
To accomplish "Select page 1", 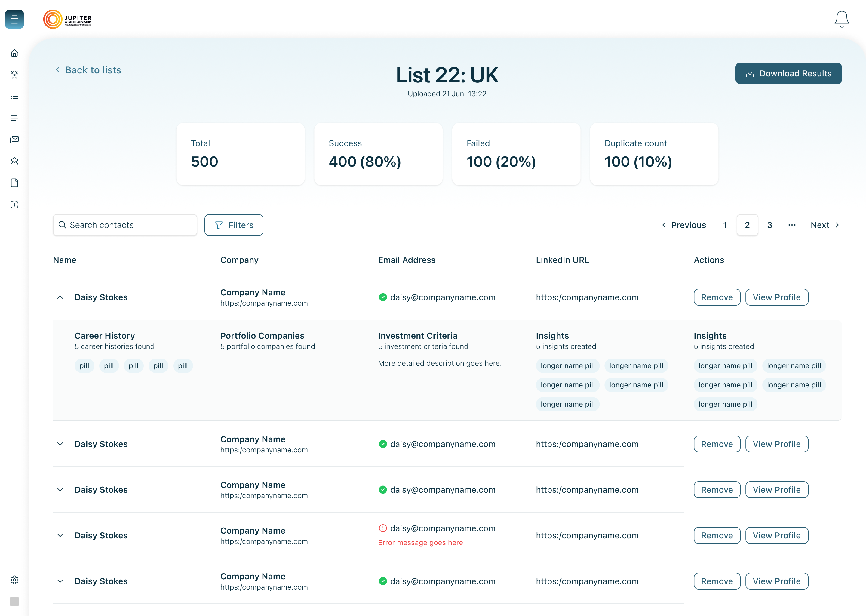I will tap(725, 225).
